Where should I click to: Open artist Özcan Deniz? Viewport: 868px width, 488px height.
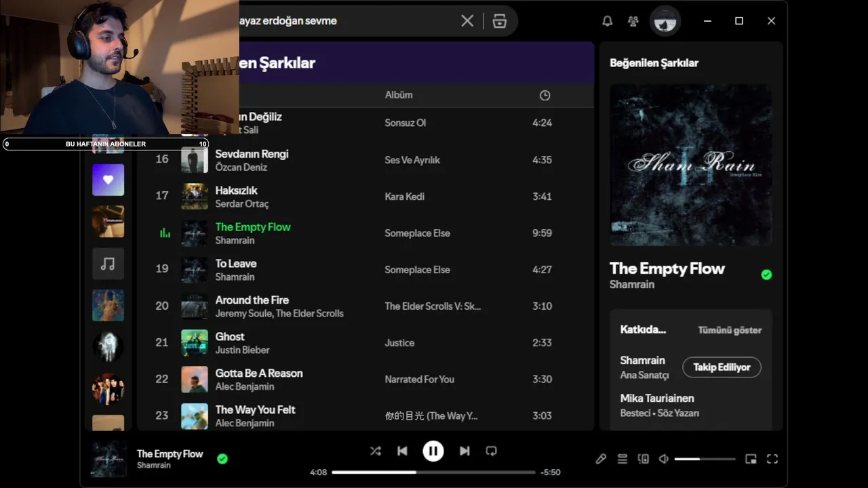(x=241, y=167)
